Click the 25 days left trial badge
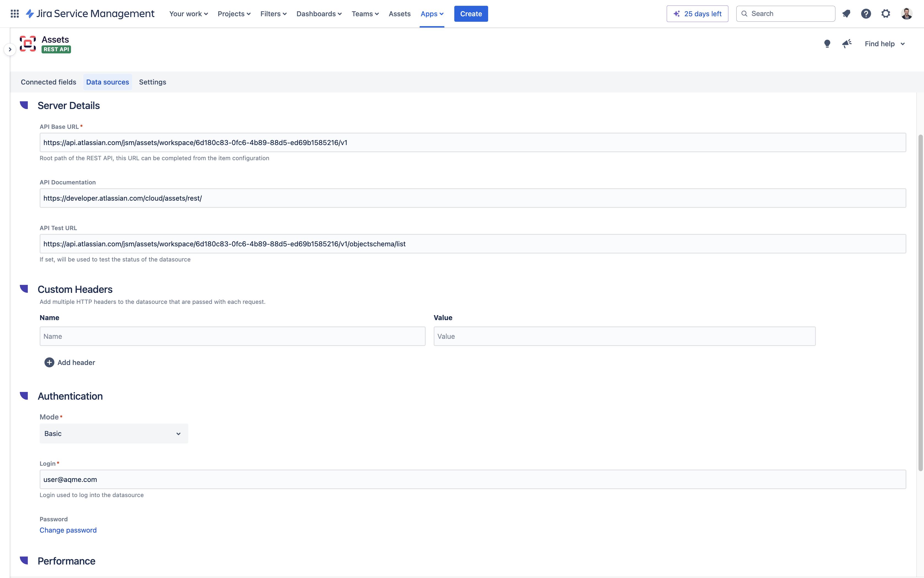Viewport: 924px width, 578px height. [x=697, y=13]
